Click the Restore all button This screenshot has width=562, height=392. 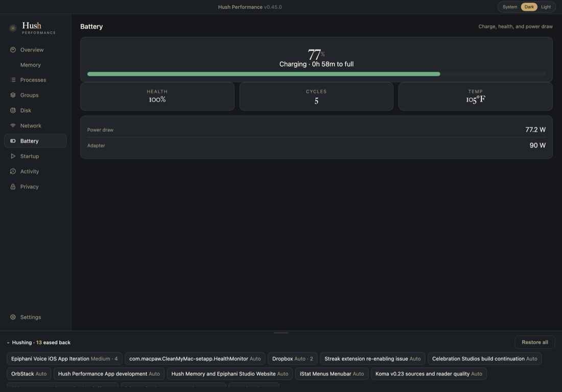click(535, 342)
